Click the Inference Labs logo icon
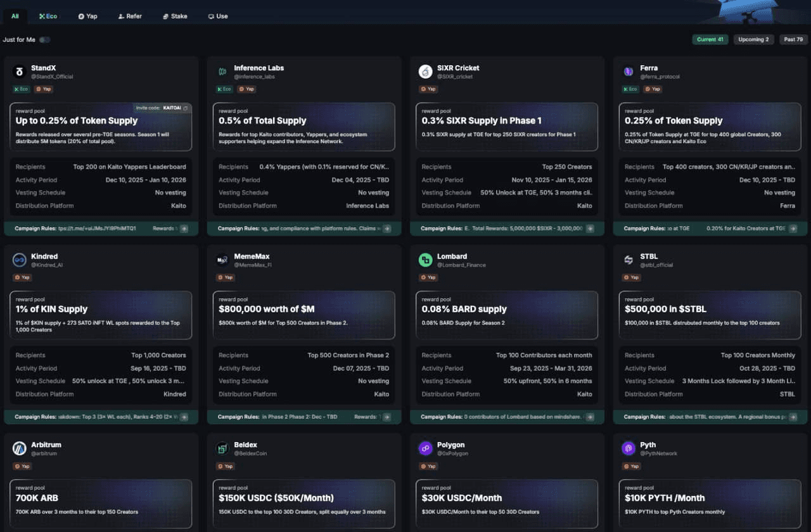 [x=222, y=72]
